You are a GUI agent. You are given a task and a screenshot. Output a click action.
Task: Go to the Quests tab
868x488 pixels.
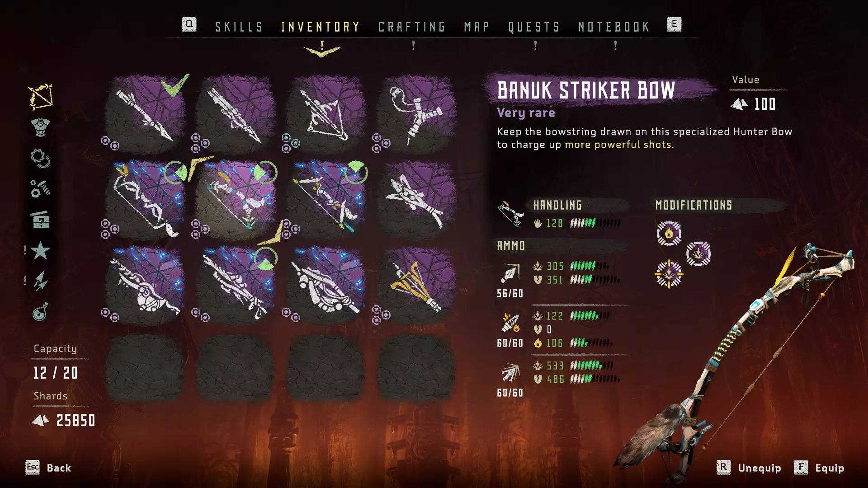pos(534,27)
